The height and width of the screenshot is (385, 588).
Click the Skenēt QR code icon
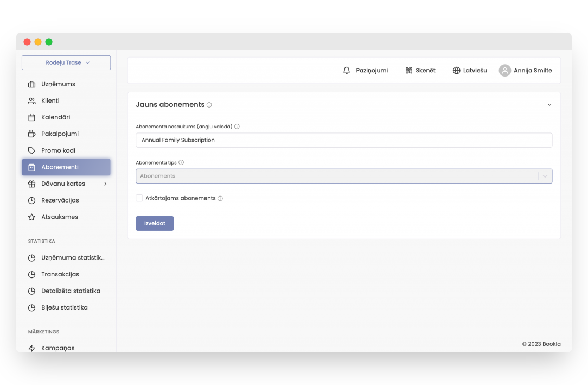click(x=409, y=71)
